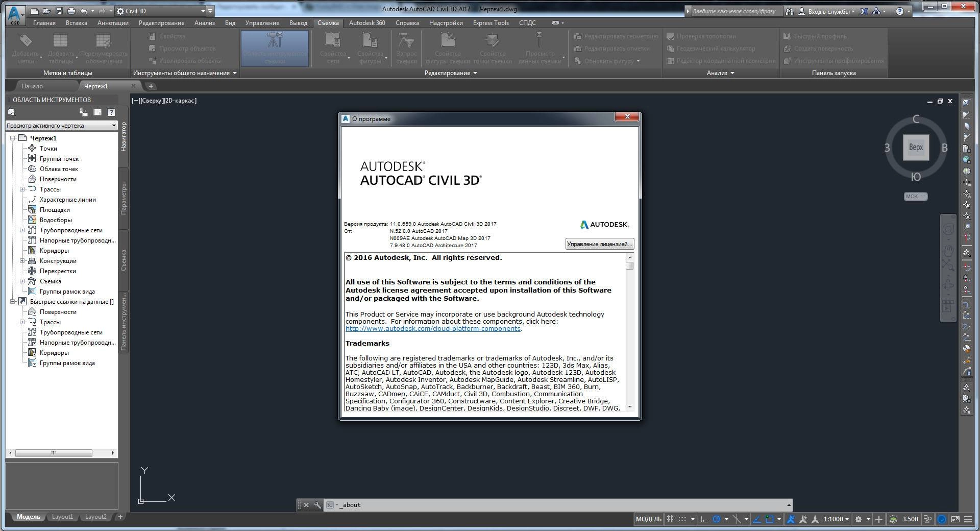Open the Навигатор vertical tab
The height and width of the screenshot is (531, 980).
tap(124, 137)
